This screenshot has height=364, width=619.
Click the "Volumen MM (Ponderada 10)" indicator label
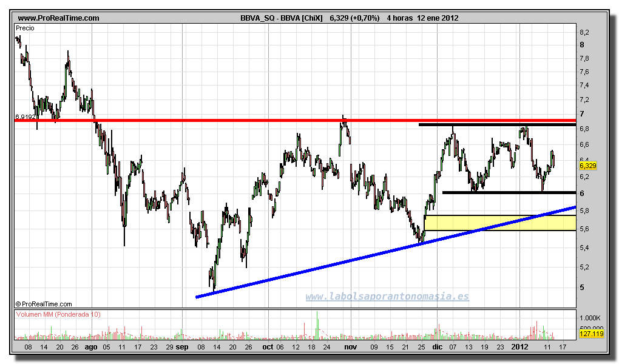click(58, 314)
